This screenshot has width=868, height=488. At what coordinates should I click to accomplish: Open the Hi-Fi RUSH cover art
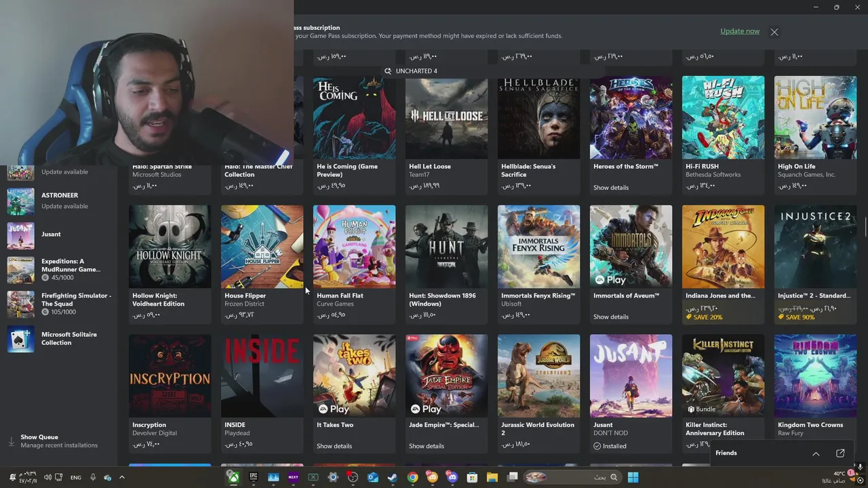click(724, 118)
